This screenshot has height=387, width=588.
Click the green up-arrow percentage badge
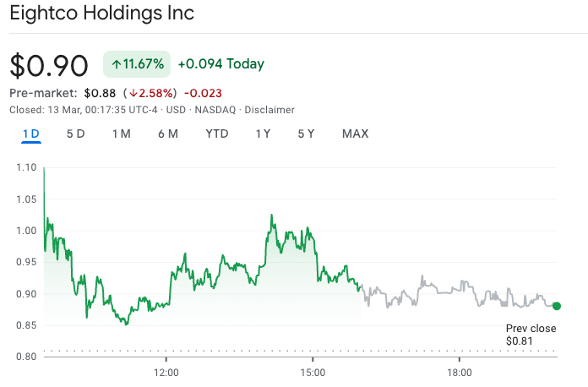click(137, 64)
